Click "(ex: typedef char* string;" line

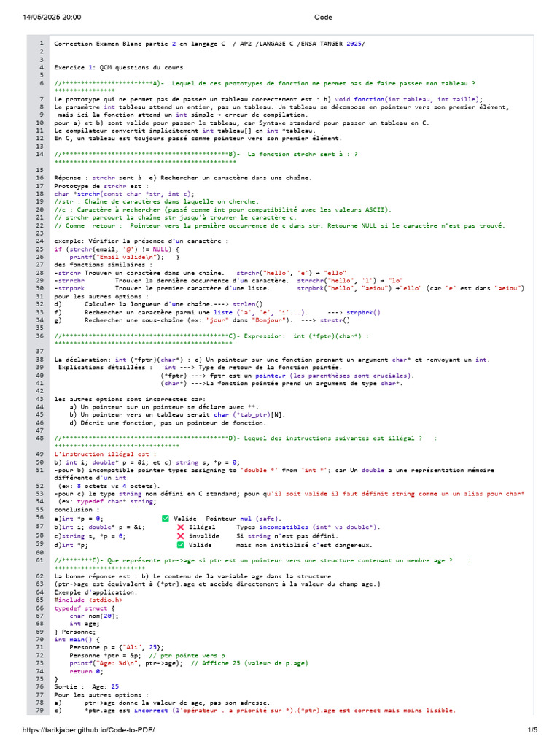coord(107,501)
